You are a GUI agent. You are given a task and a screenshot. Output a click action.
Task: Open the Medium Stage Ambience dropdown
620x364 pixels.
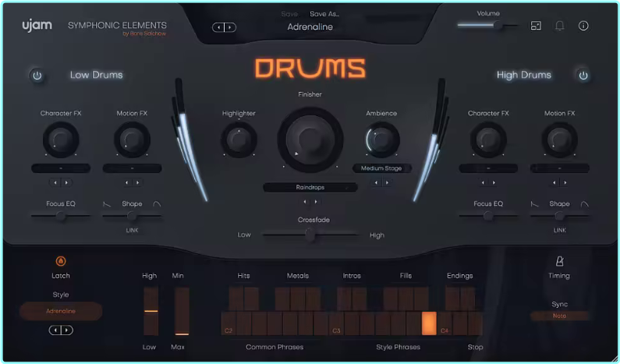click(x=381, y=168)
